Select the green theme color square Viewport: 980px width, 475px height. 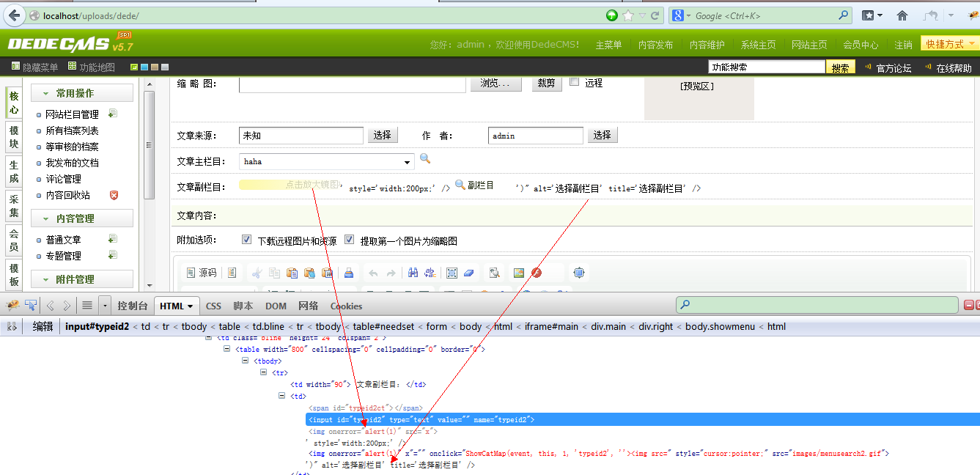coord(134,67)
